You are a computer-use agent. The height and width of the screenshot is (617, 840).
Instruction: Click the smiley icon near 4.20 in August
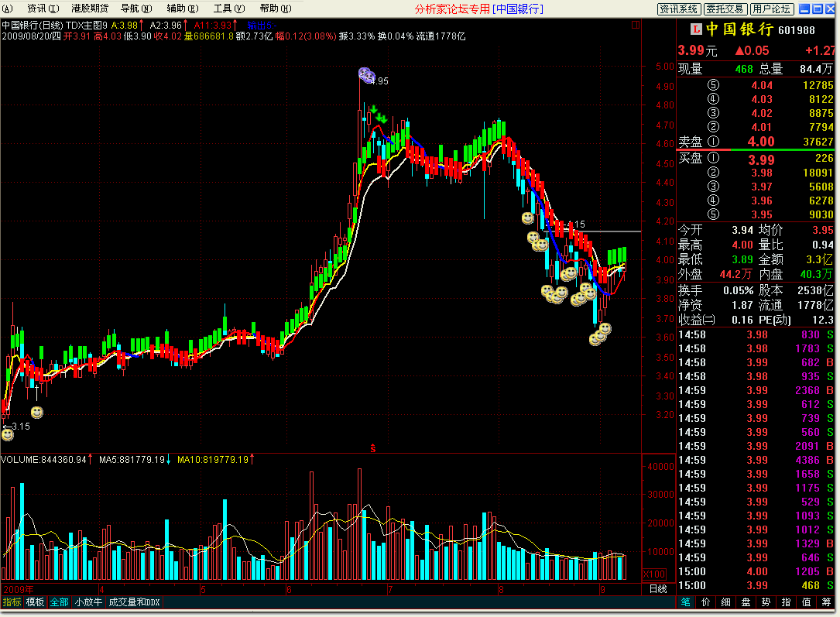(x=528, y=218)
